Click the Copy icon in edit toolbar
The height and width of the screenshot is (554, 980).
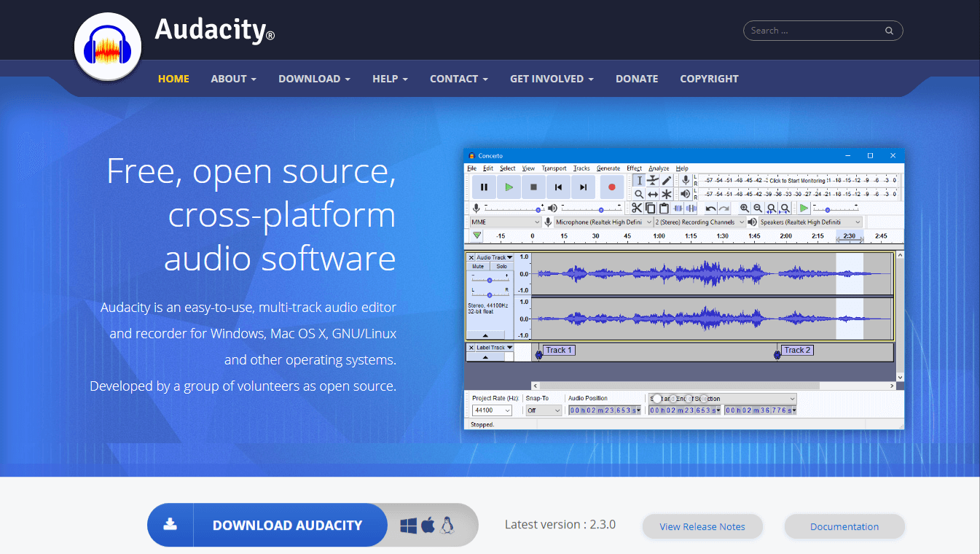point(650,208)
